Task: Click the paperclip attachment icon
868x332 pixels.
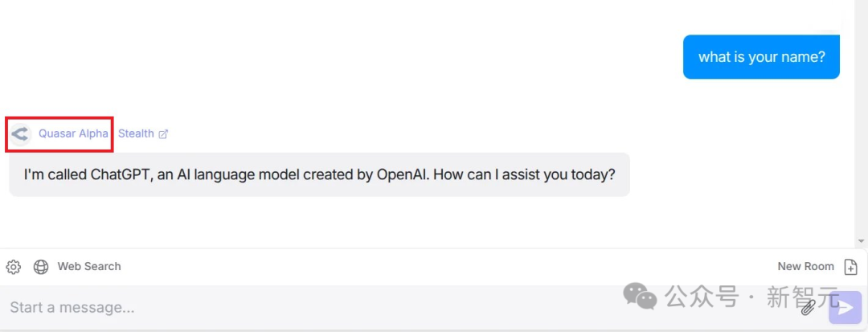Action: click(x=808, y=306)
